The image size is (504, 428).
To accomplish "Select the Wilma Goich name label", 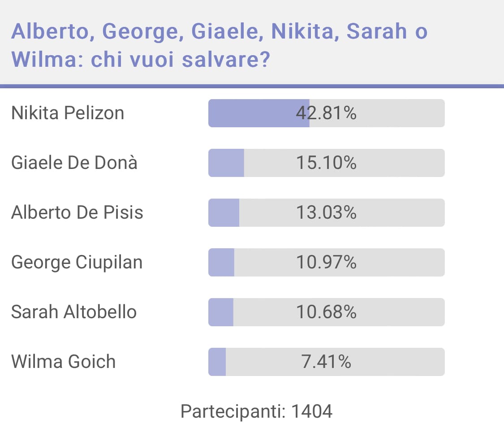I will (x=63, y=361).
